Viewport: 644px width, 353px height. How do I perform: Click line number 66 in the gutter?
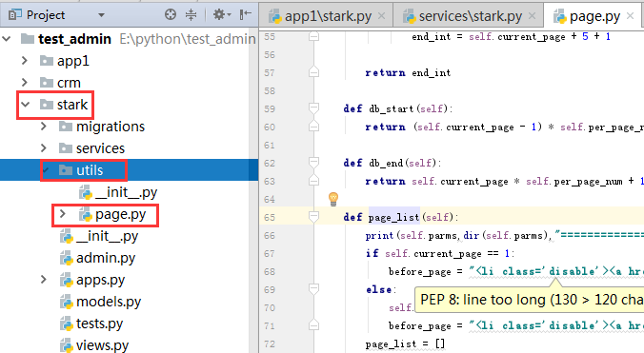270,235
